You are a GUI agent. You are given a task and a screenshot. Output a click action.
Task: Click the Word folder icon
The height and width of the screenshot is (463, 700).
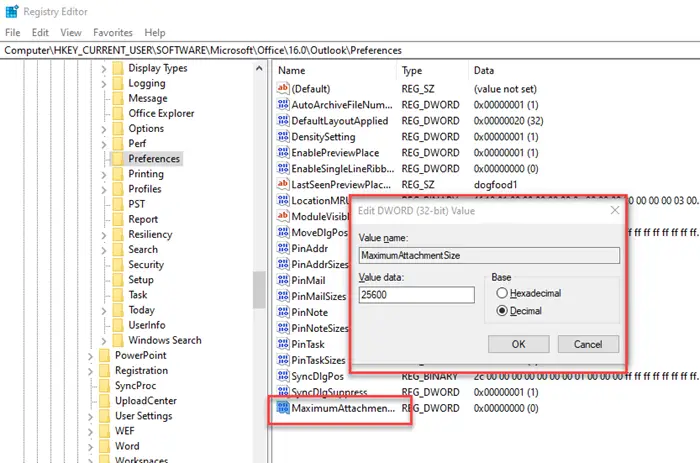104,446
